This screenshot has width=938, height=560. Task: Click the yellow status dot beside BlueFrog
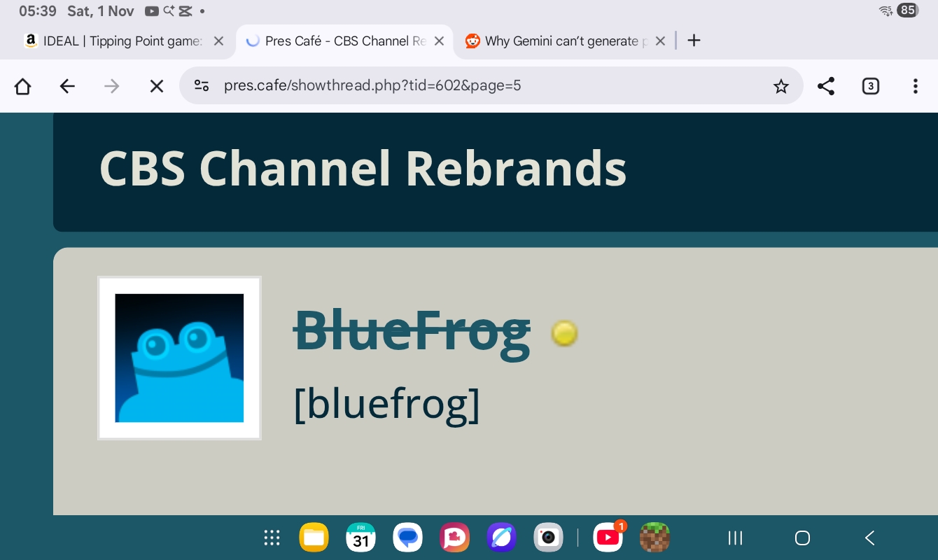[x=564, y=333]
